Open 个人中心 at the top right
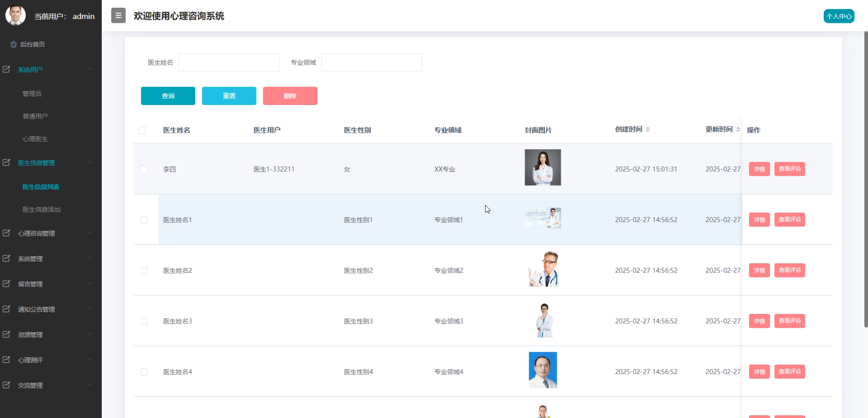Image resolution: width=868 pixels, height=418 pixels. pos(839,16)
